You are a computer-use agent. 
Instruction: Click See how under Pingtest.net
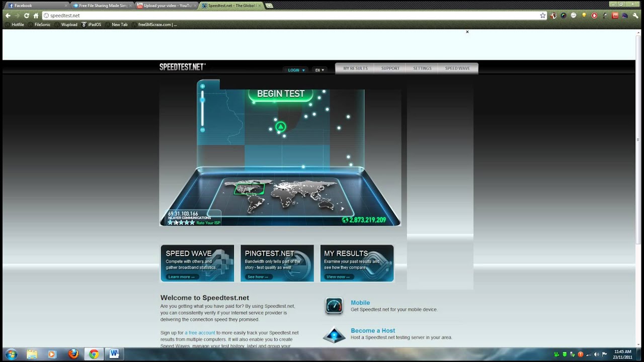point(259,277)
